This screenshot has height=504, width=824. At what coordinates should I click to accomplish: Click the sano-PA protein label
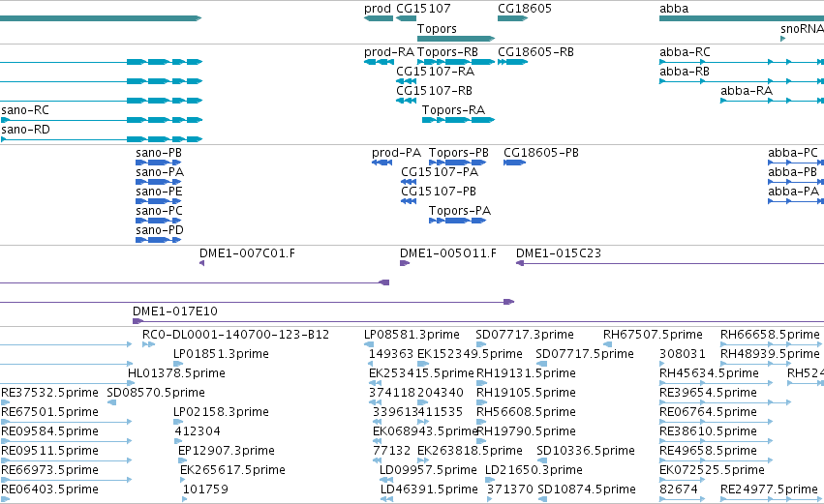[x=160, y=172]
